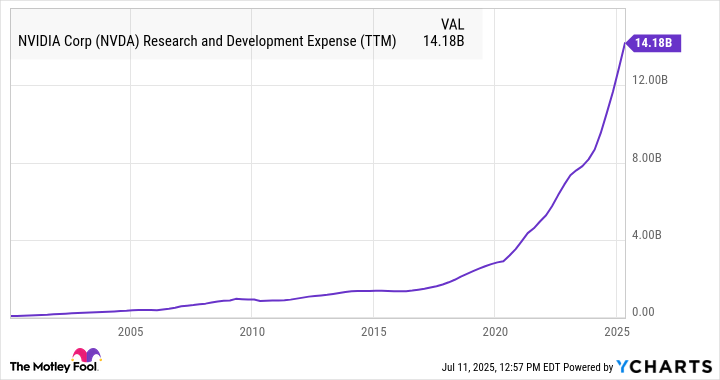720x380 pixels.
Task: Click The Motley Fool logo
Action: click(x=55, y=361)
